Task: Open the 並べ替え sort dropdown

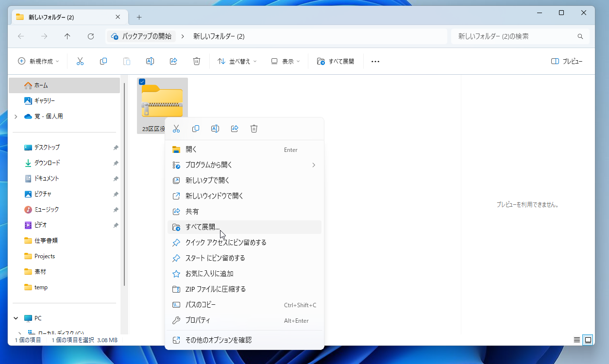Action: coord(237,62)
